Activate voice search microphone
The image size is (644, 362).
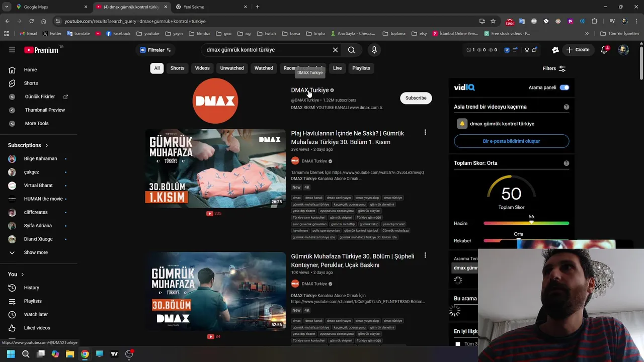point(374,50)
